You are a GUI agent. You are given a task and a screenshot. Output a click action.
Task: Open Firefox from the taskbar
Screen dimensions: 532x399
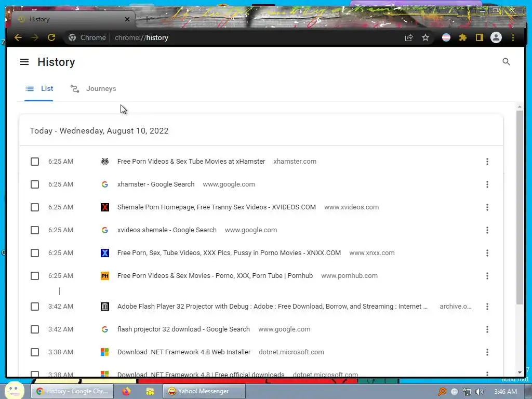tap(126, 392)
